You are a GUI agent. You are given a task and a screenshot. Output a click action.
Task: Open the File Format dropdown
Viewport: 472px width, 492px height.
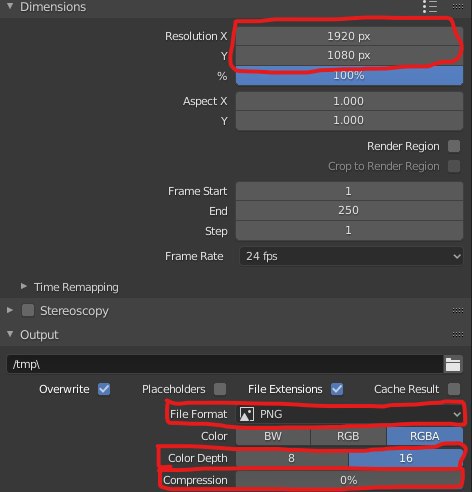click(349, 414)
